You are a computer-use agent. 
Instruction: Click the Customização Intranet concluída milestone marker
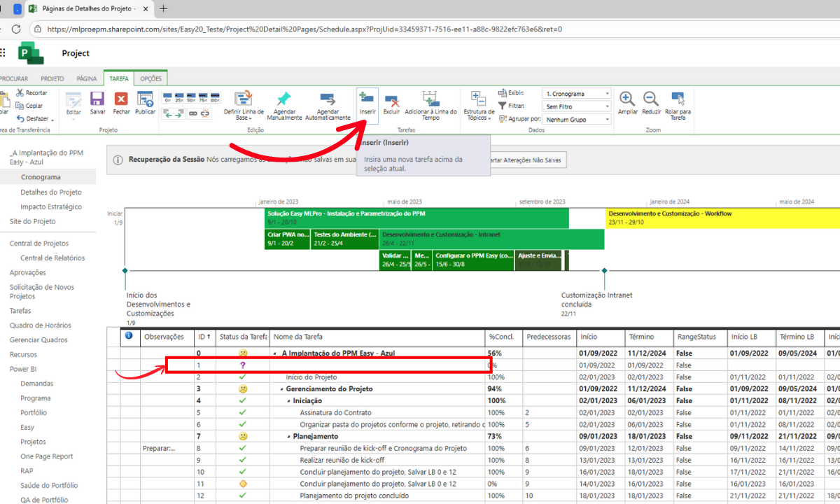pos(604,270)
